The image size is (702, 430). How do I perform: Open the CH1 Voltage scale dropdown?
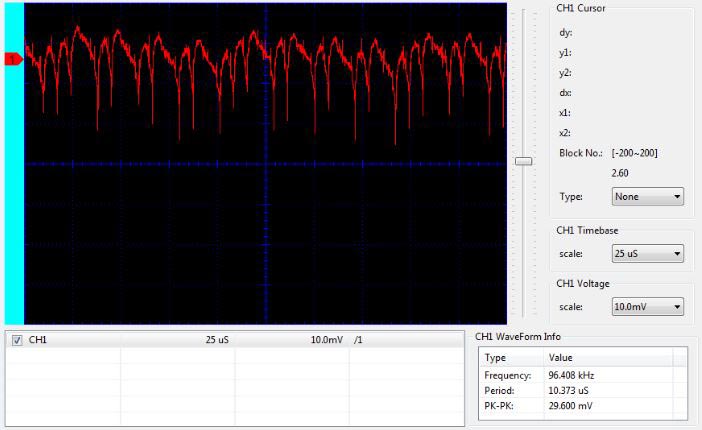pyautogui.click(x=647, y=307)
